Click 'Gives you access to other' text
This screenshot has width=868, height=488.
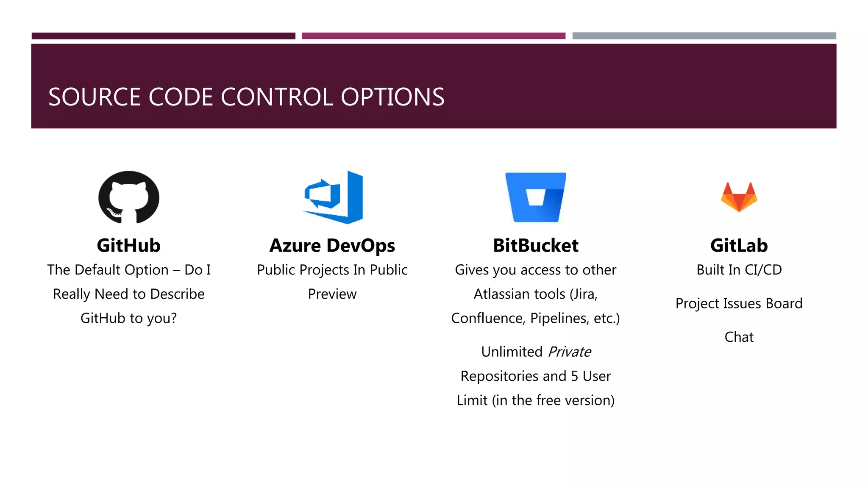(x=536, y=270)
